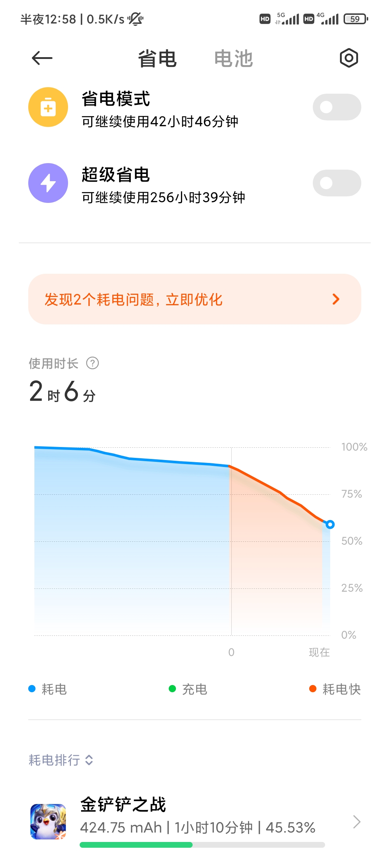The height and width of the screenshot is (868, 391).
Task: Enable the 超级省电 switch
Action: click(337, 183)
